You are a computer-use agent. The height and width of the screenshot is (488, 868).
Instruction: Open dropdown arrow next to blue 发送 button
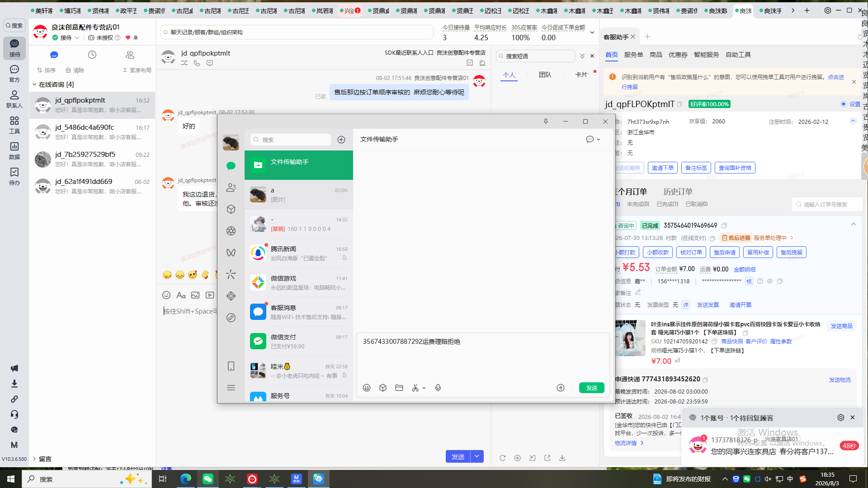tap(477, 457)
